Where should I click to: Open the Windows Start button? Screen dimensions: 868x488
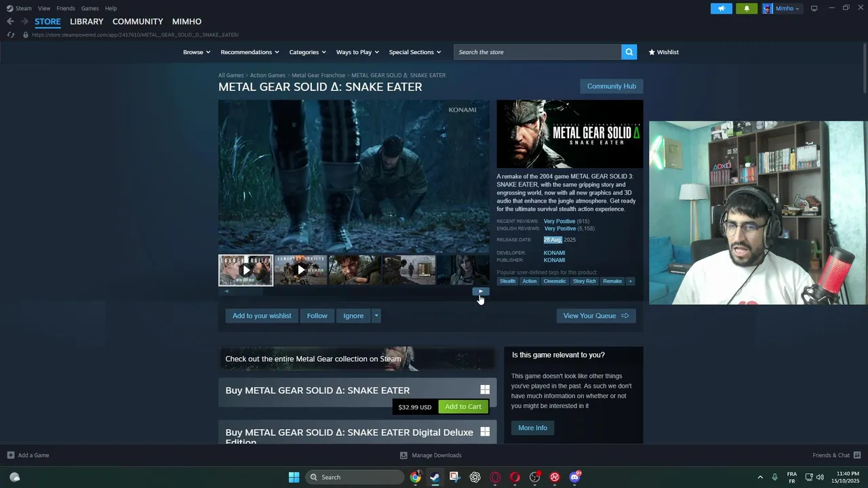294,477
